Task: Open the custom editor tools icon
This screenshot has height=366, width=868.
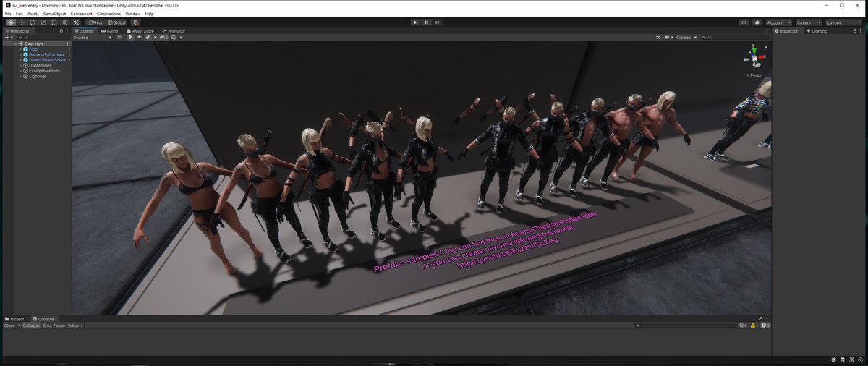Action: coord(76,22)
